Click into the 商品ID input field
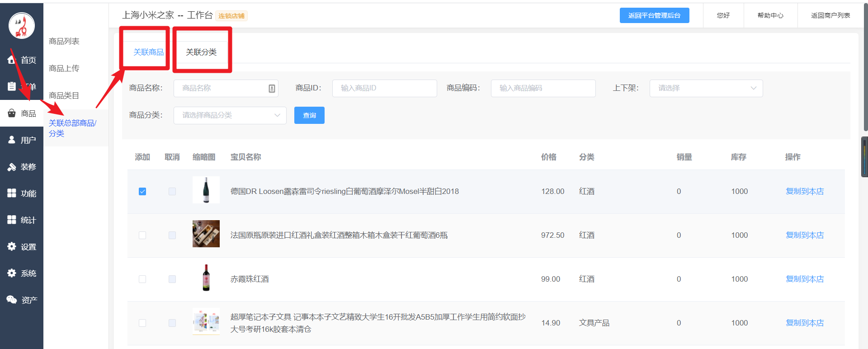 tap(384, 88)
